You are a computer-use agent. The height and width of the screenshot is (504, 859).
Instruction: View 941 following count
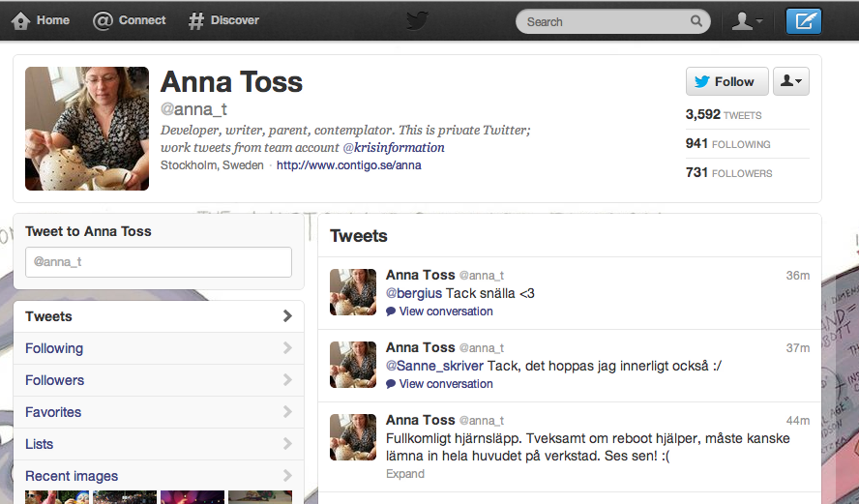(x=727, y=143)
